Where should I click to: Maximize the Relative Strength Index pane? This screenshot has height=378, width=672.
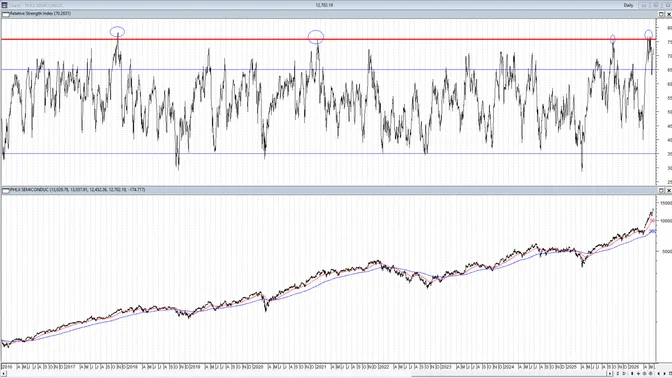[661, 14]
